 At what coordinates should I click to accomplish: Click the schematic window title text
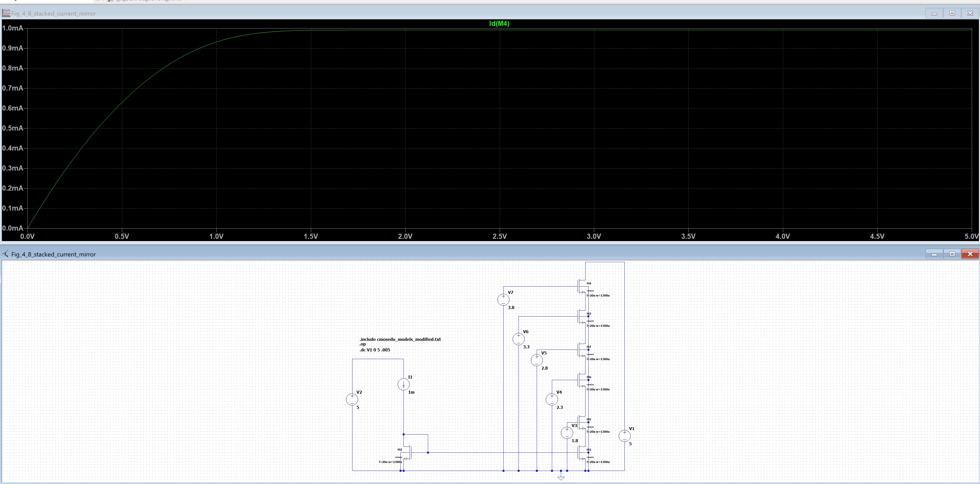tap(54, 254)
